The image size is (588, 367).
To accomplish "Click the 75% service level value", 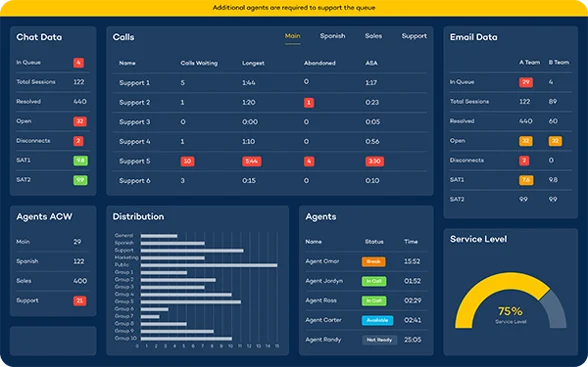I will click(x=510, y=311).
